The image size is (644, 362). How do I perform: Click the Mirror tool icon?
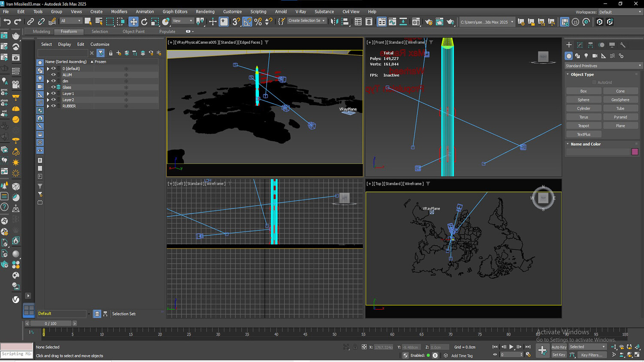tap(334, 21)
